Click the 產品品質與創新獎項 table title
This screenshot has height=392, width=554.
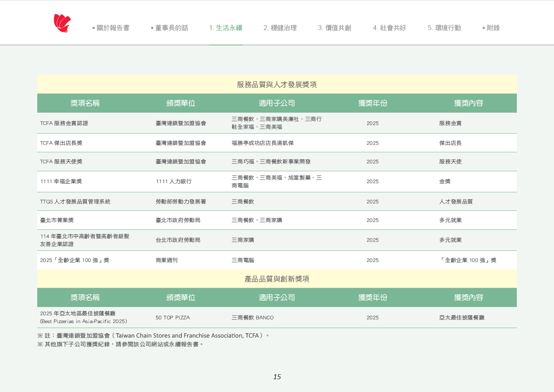click(277, 279)
